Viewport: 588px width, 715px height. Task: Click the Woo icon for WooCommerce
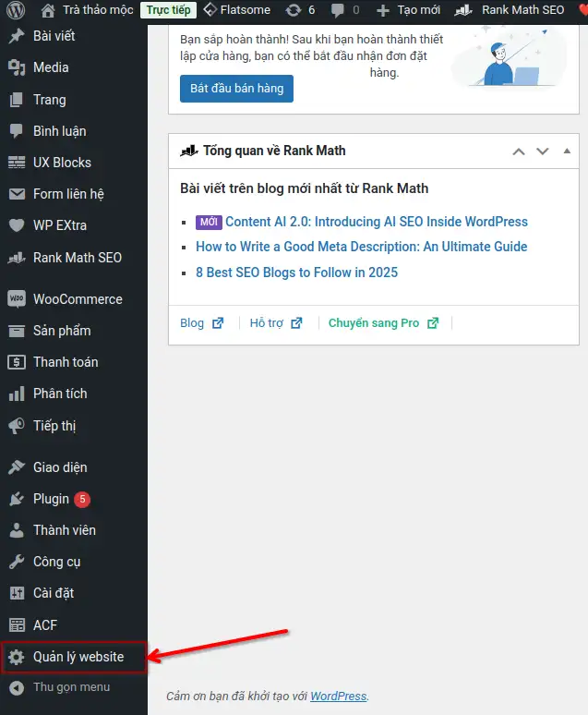pos(17,299)
